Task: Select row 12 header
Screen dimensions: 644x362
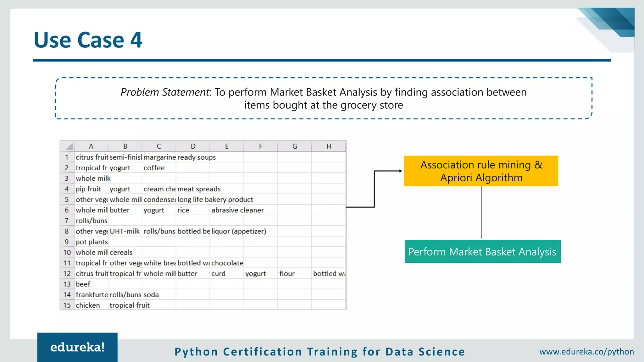Action: click(67, 273)
